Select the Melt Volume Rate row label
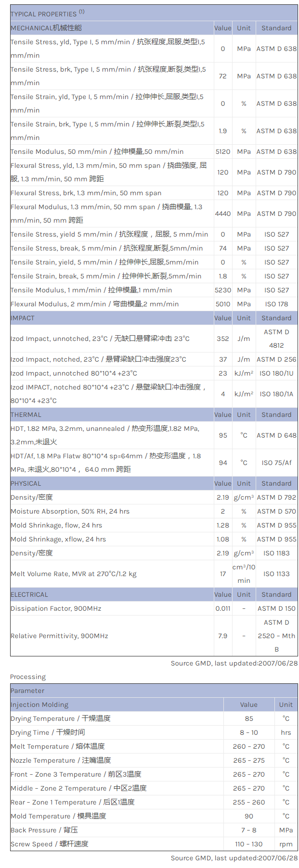 73,574
